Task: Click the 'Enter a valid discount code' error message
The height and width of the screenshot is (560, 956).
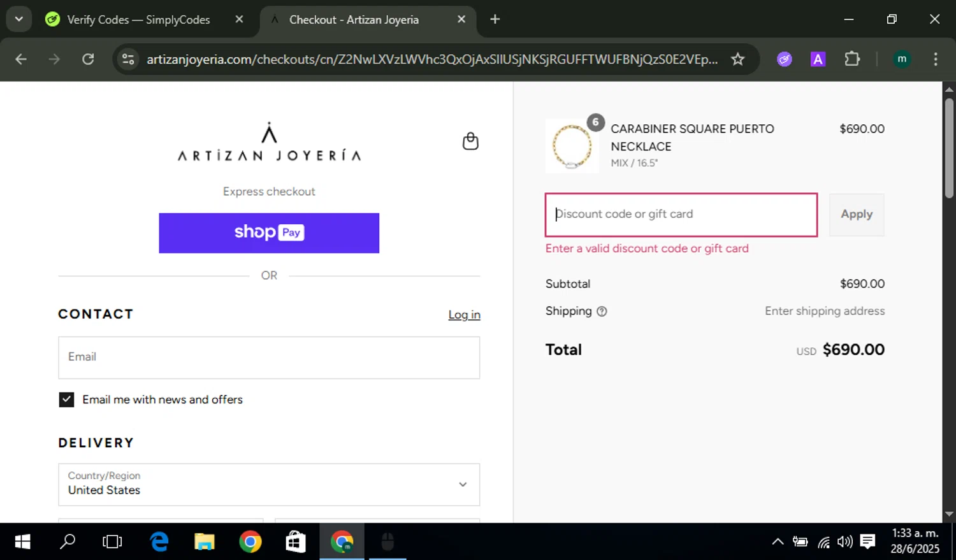Action: click(x=647, y=248)
